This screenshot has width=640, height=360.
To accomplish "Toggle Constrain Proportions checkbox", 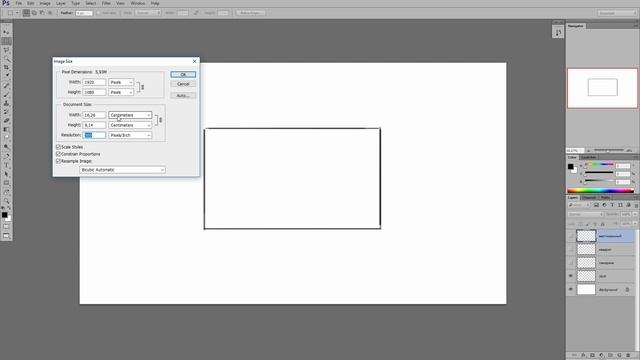I will pyautogui.click(x=58, y=154).
